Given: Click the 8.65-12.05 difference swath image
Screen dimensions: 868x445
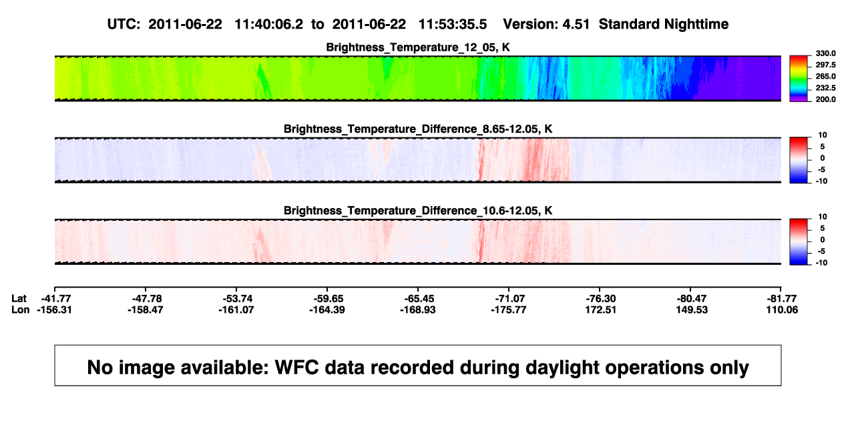Looking at the screenshot, I should point(418,160).
